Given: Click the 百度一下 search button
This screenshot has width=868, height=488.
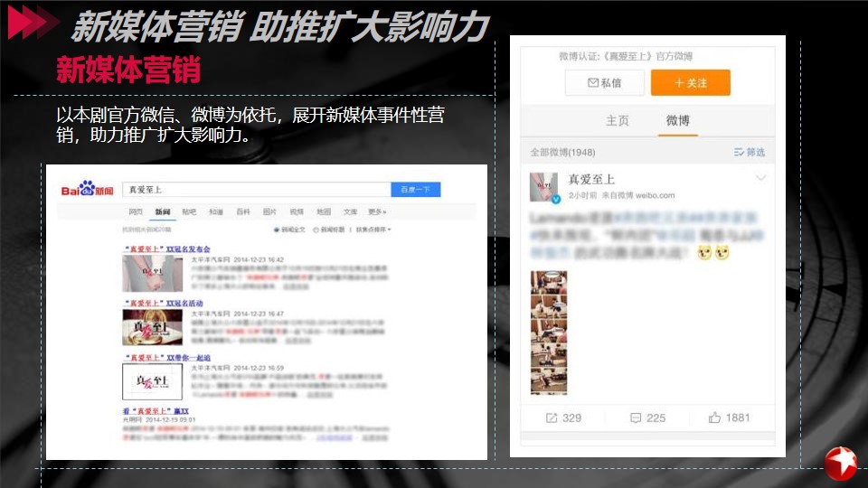Looking at the screenshot, I should 416,189.
